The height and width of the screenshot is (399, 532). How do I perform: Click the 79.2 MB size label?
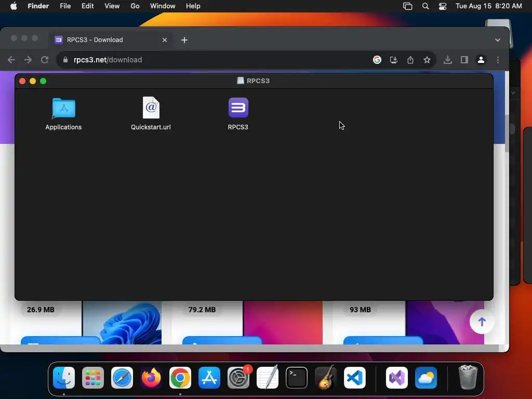(x=202, y=310)
